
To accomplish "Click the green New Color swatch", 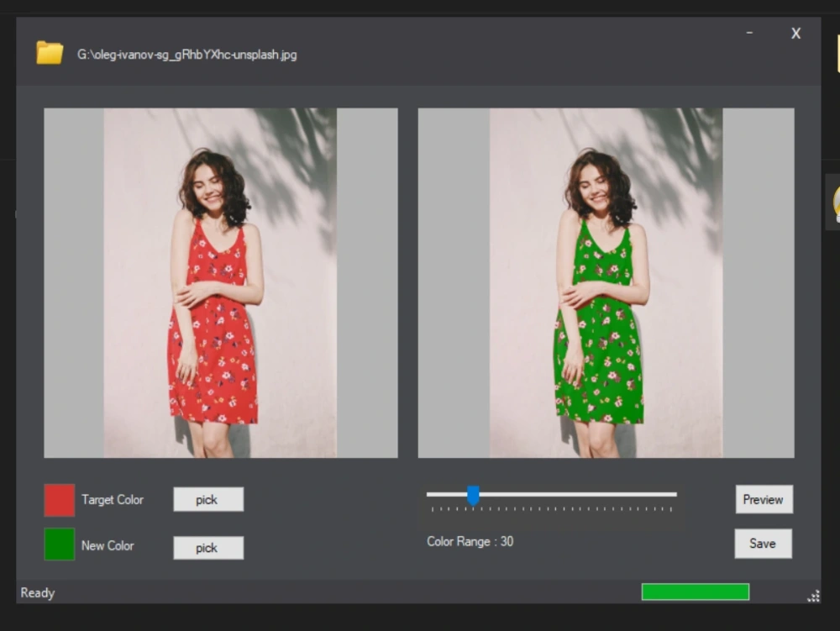I will coord(60,544).
